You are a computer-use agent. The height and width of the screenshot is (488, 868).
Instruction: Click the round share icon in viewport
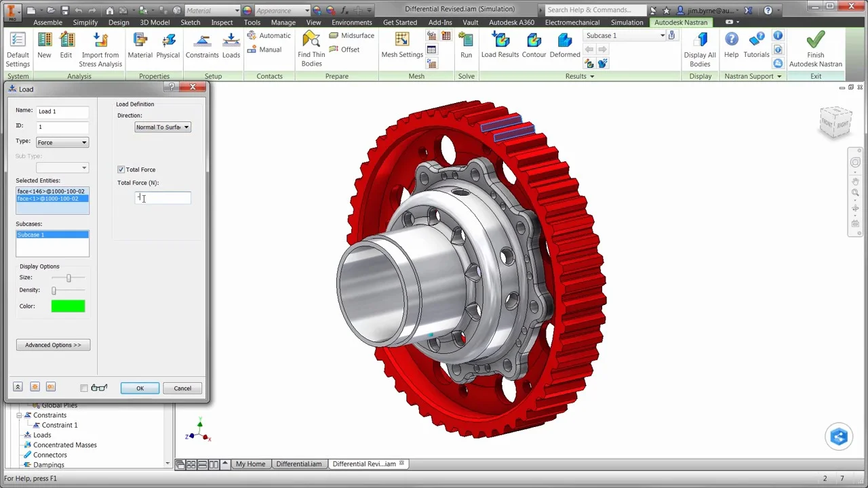(x=839, y=437)
